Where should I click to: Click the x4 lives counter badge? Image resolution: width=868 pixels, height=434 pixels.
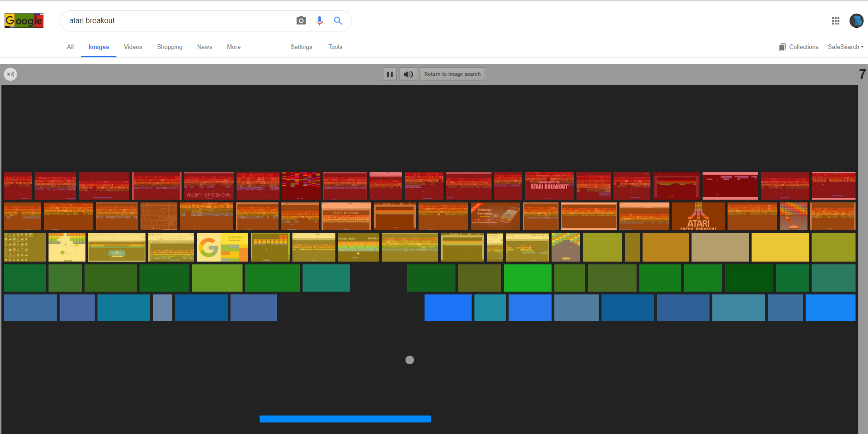point(11,74)
